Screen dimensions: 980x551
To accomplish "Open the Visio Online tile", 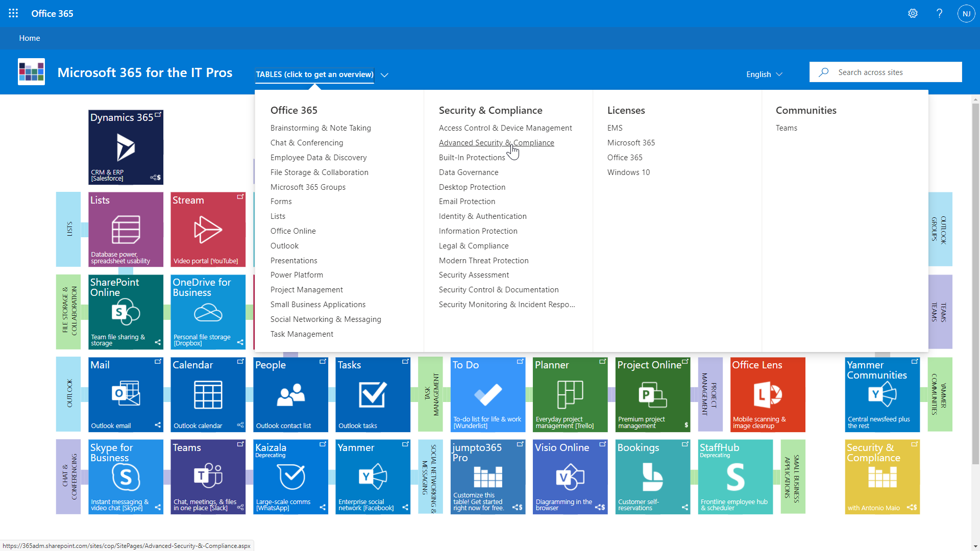I will pyautogui.click(x=570, y=477).
